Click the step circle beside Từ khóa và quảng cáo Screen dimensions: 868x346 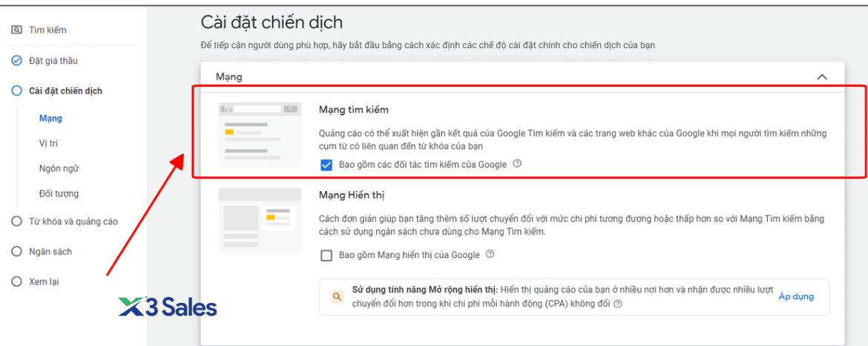[x=16, y=221]
